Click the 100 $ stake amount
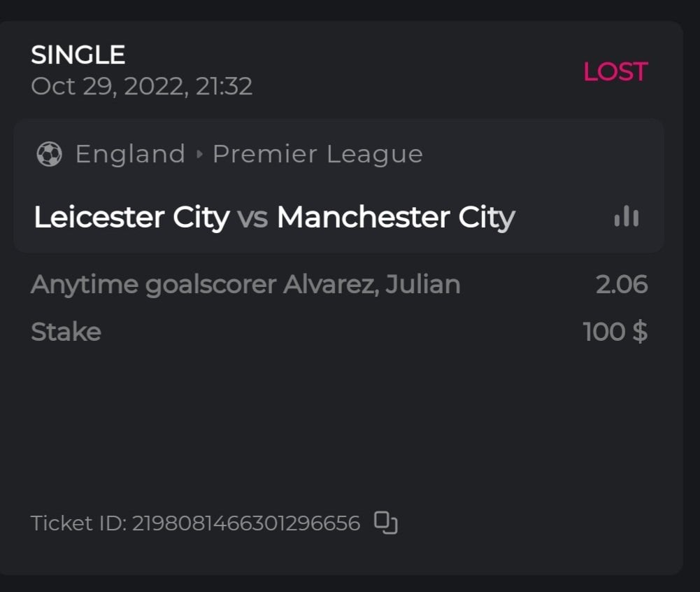This screenshot has height=592, width=700. 615,332
